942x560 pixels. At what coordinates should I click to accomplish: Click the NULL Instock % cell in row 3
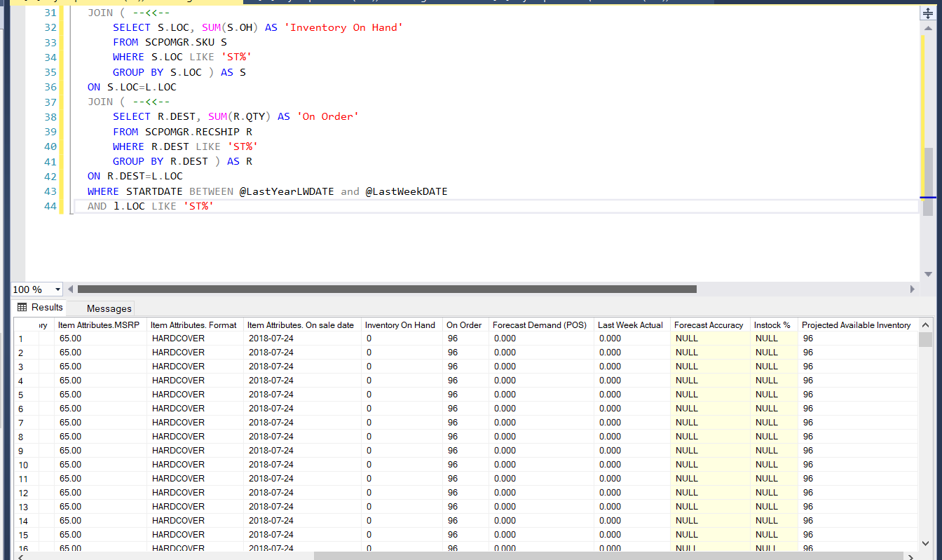(x=772, y=367)
